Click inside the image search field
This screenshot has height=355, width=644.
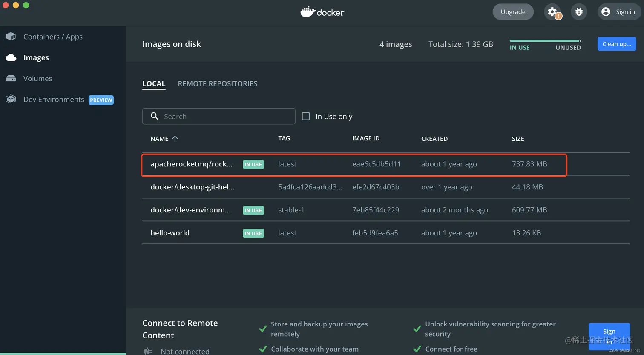click(218, 116)
